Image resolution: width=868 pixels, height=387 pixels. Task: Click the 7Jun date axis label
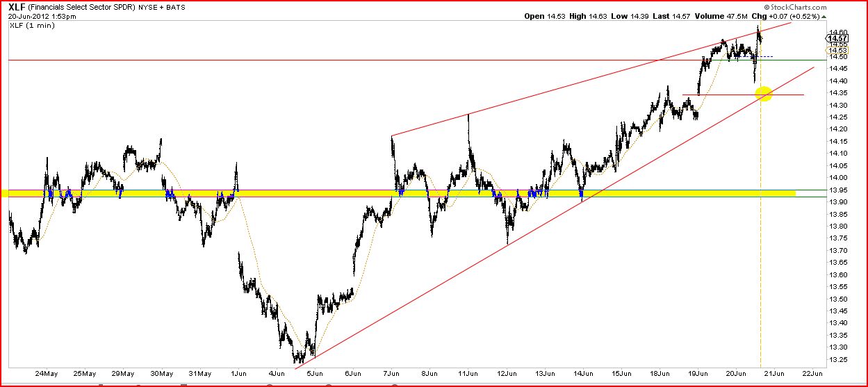click(x=393, y=372)
